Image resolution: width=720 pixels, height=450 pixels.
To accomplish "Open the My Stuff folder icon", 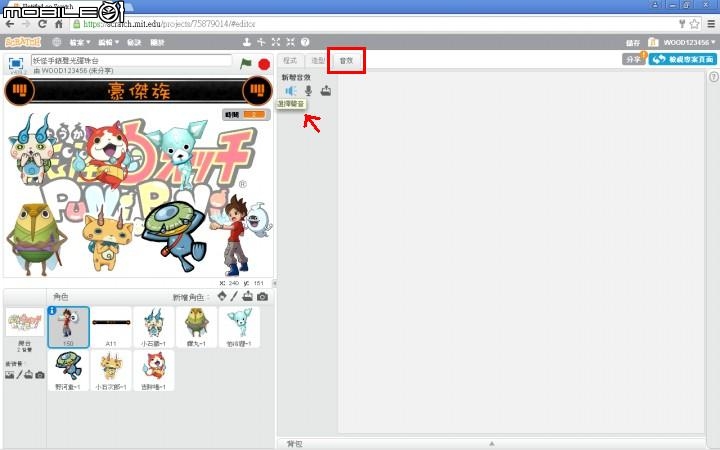I will 652,42.
